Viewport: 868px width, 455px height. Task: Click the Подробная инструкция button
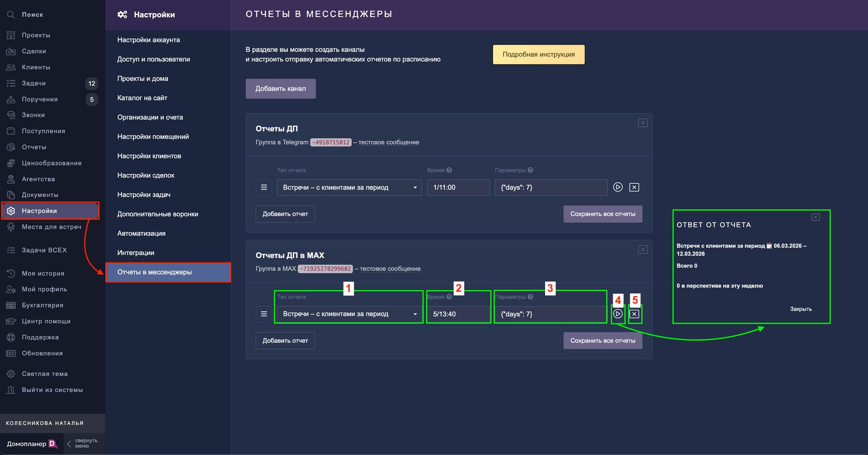pyautogui.click(x=539, y=55)
